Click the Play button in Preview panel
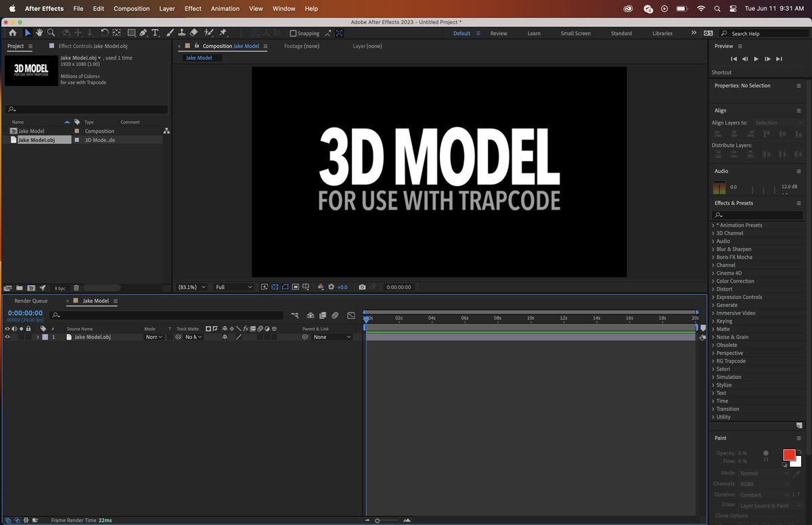Image resolution: width=812 pixels, height=525 pixels. (x=756, y=59)
